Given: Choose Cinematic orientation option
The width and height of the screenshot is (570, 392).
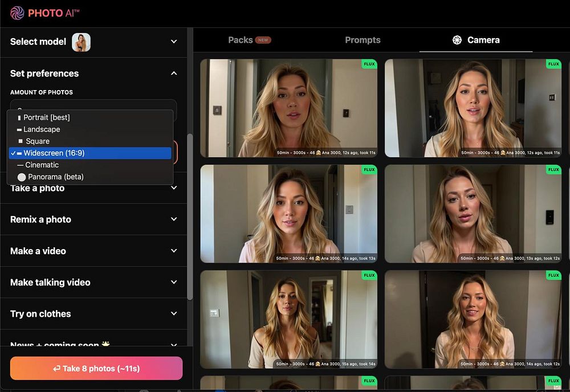Looking at the screenshot, I should tap(90, 165).
